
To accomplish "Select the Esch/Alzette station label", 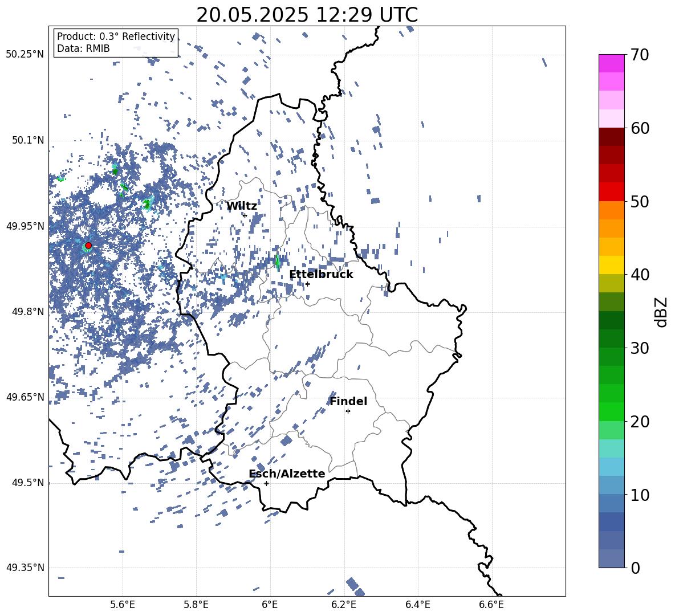I will 287,474.
